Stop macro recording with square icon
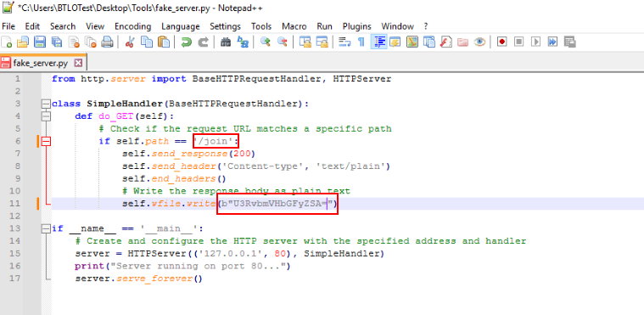644x315 pixels. click(x=518, y=42)
